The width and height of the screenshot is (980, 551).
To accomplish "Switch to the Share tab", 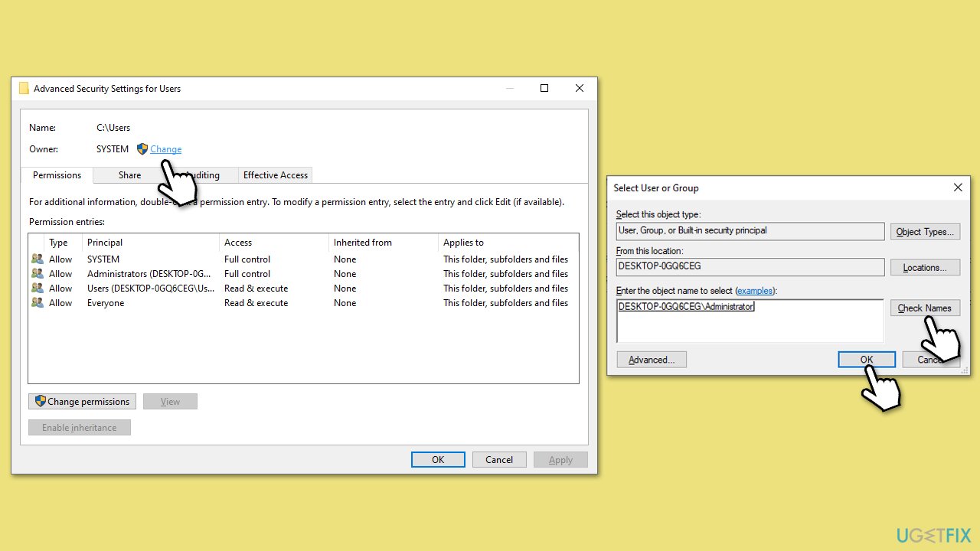I will point(129,175).
